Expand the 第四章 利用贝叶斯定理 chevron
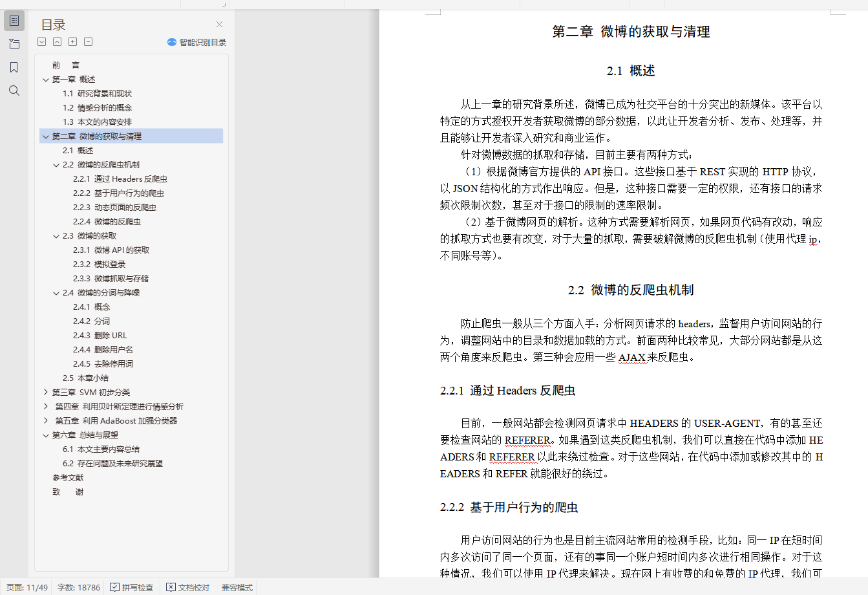 coord(46,407)
